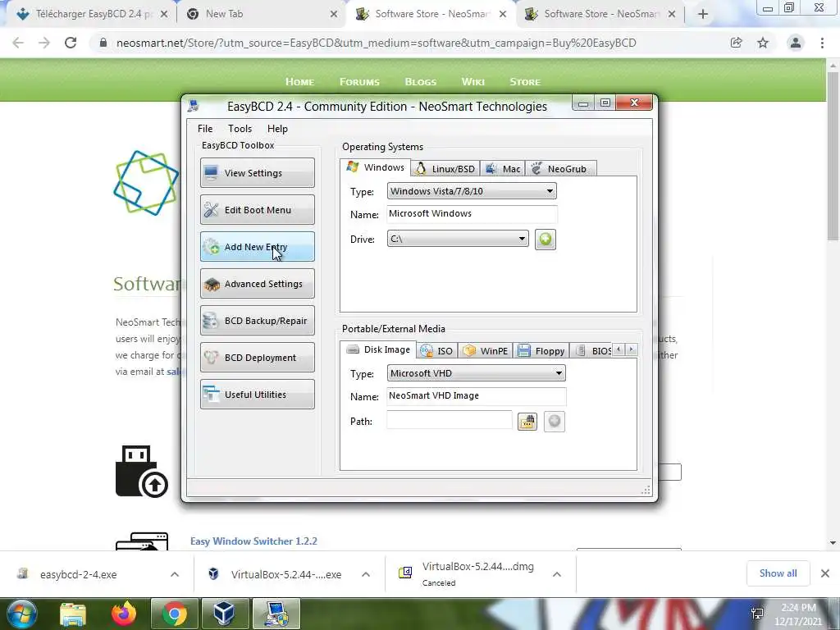Switch to the Windows operating system tab
Screen dimensions: 840x630
coord(375,167)
